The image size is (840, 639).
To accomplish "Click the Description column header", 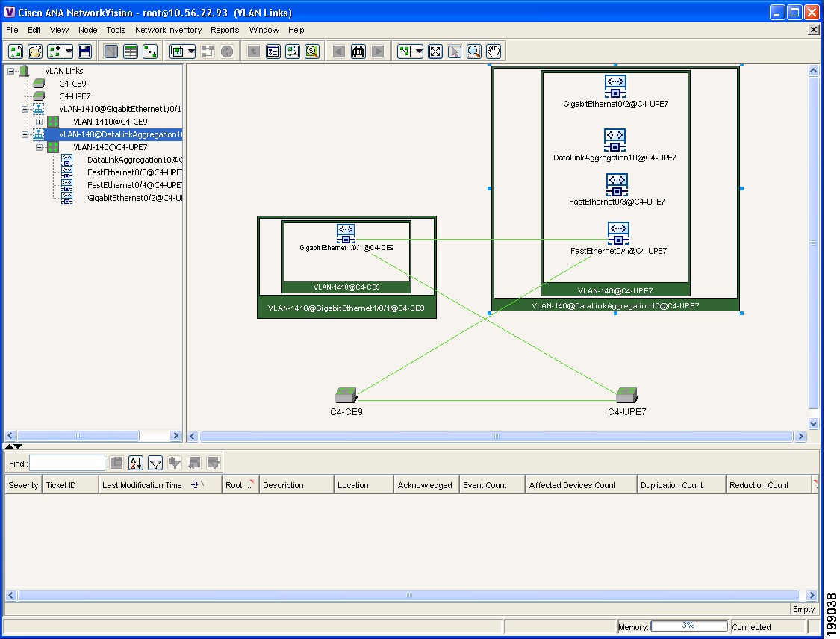I will click(x=296, y=485).
